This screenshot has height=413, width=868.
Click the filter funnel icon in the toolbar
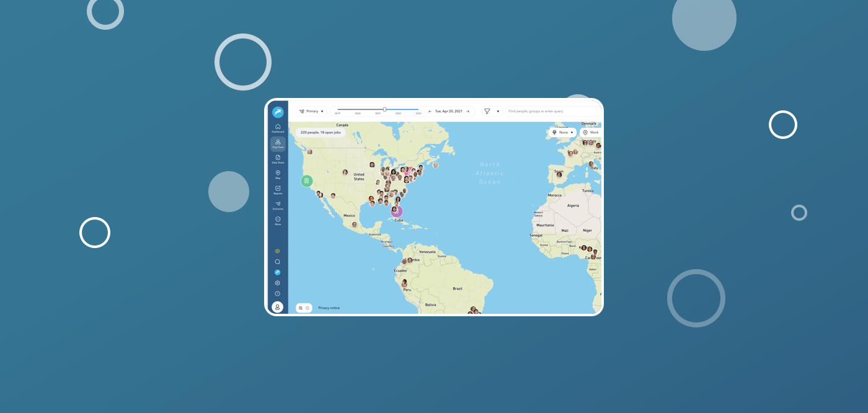coord(487,111)
